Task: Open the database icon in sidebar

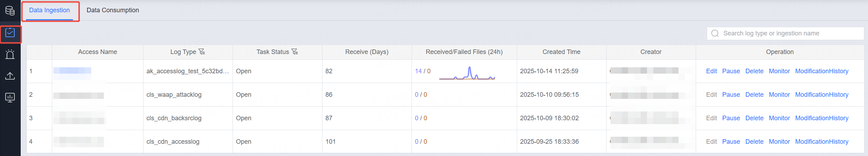Action: (x=10, y=11)
